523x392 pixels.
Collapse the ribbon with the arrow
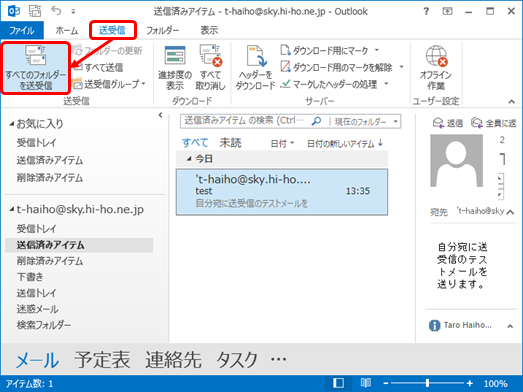pos(511,101)
